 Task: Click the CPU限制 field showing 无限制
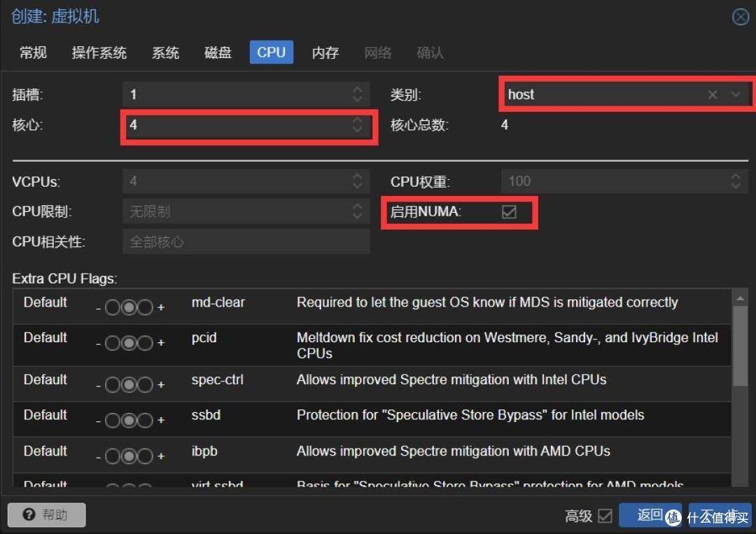point(246,211)
